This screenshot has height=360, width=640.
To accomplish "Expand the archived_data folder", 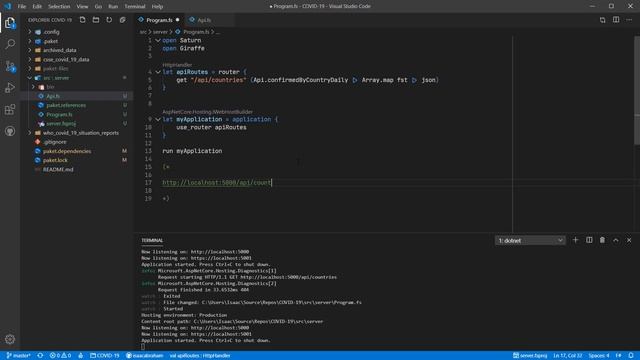I will [29, 50].
